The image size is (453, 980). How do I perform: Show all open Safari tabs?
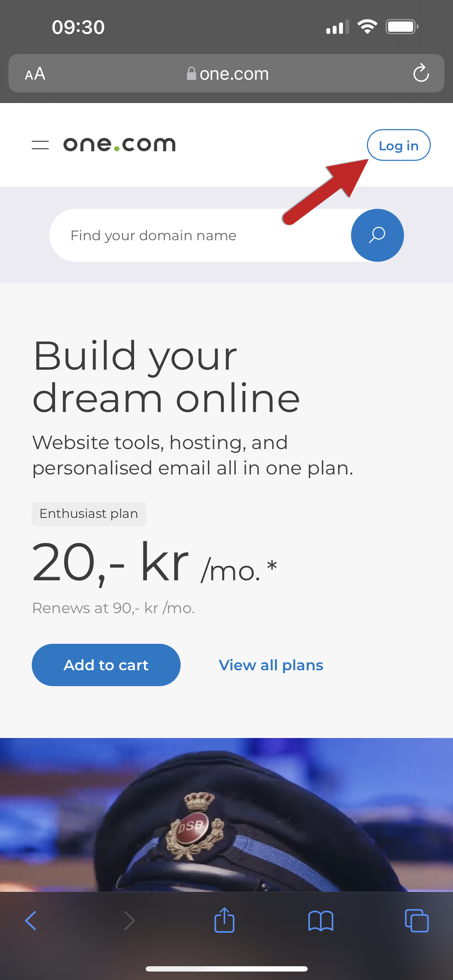(x=417, y=921)
